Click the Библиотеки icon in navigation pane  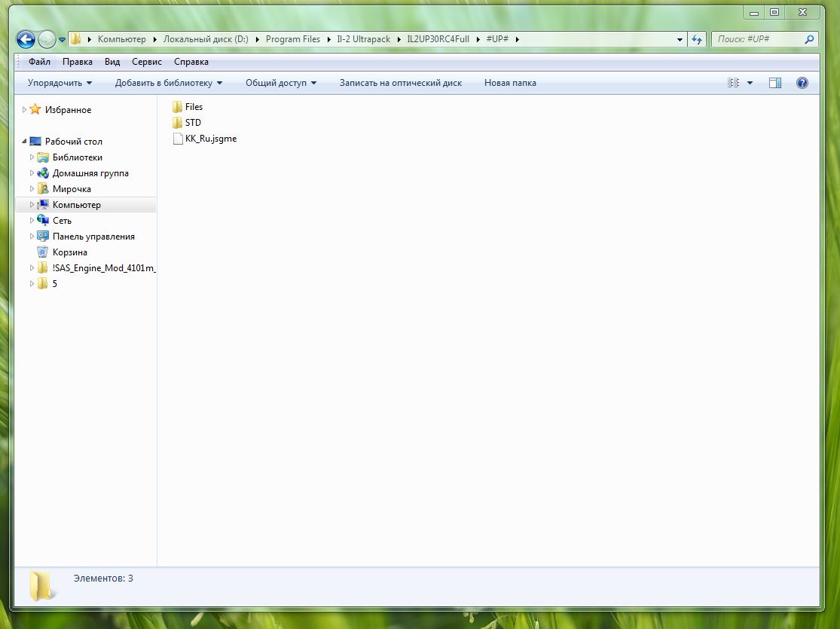[x=43, y=157]
